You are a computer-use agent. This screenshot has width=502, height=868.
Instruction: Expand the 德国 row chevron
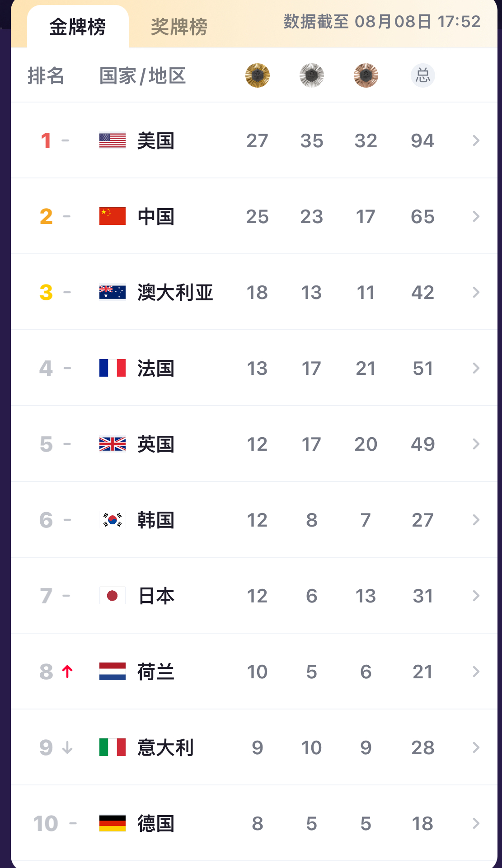[476, 823]
